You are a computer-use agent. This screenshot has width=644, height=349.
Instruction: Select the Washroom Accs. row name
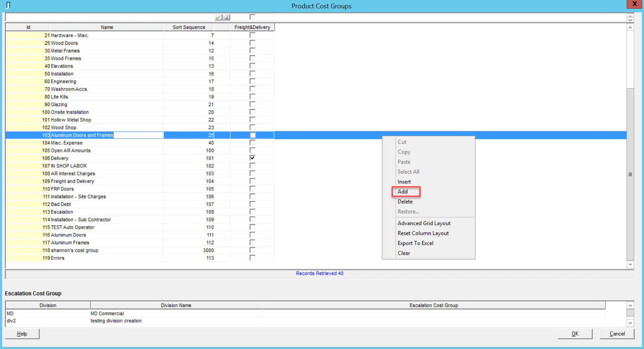pos(69,89)
